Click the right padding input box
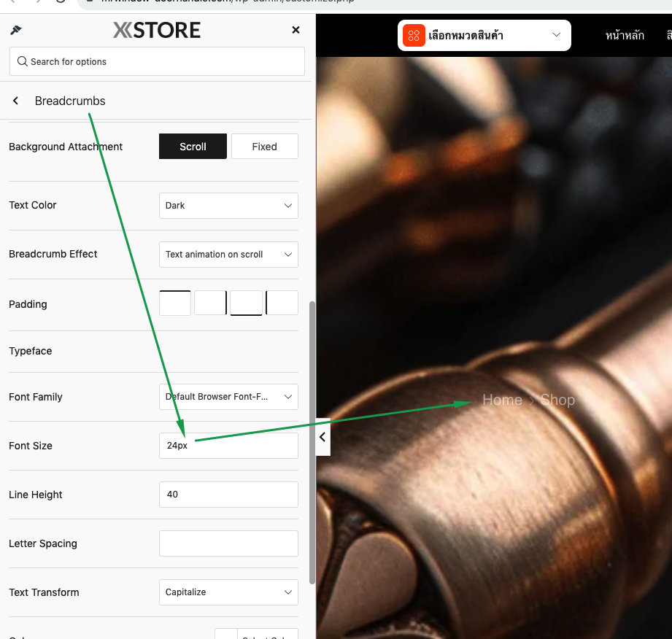Screen dimensions: 672x639 (210, 303)
